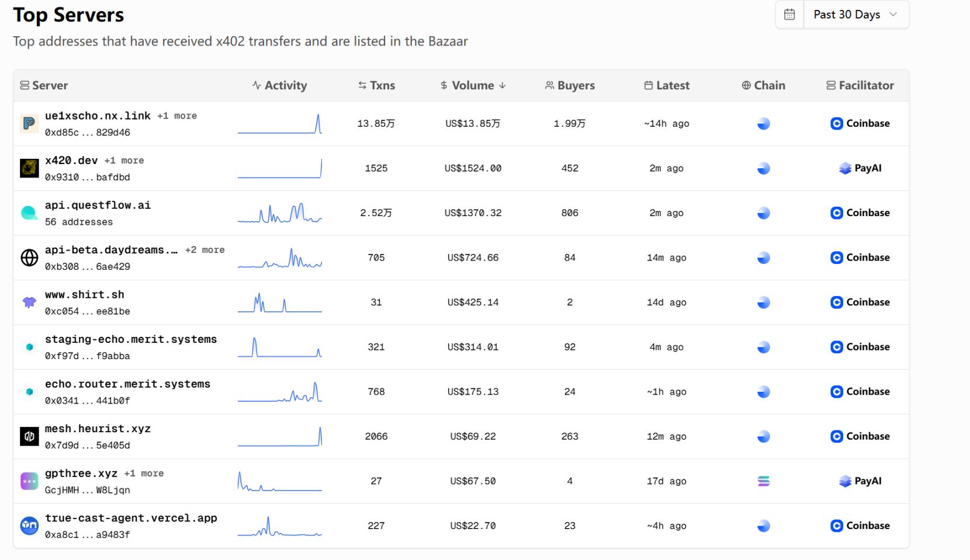This screenshot has height=560, width=970.
Task: Click the ue1xscho.nx.link server avatar icon
Action: coord(29,124)
